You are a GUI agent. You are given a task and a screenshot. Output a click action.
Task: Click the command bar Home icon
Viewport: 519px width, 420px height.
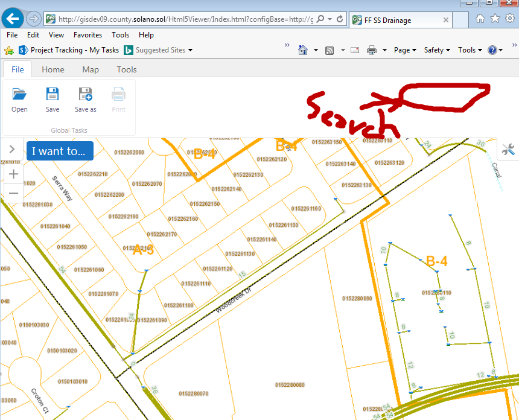point(303,50)
